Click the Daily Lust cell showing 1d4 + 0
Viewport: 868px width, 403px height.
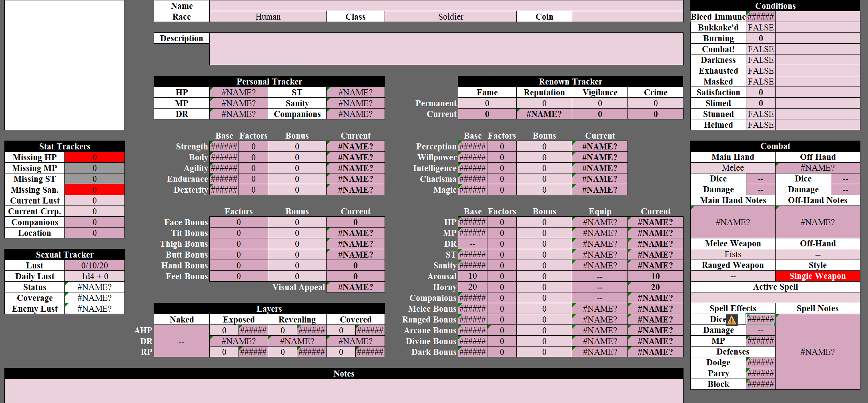click(94, 276)
